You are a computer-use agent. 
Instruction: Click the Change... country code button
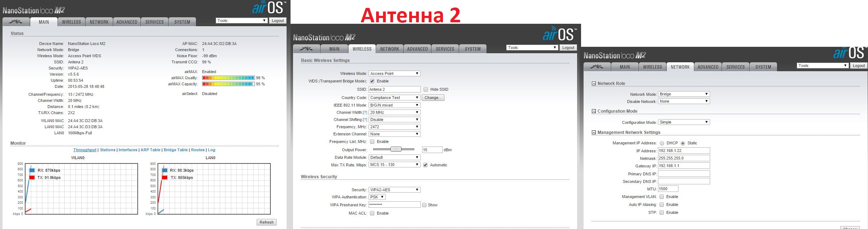[x=433, y=98]
